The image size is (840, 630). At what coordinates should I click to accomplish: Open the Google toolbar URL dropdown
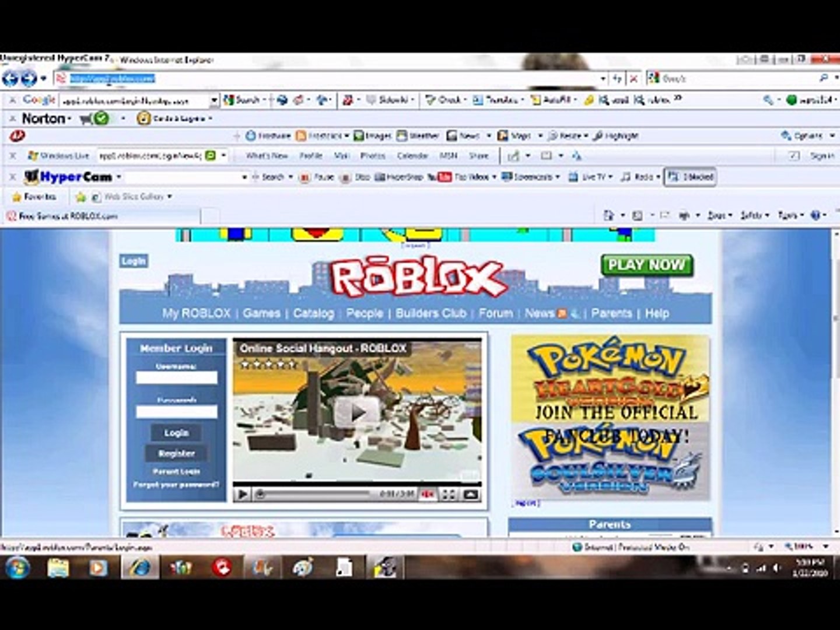tap(214, 100)
